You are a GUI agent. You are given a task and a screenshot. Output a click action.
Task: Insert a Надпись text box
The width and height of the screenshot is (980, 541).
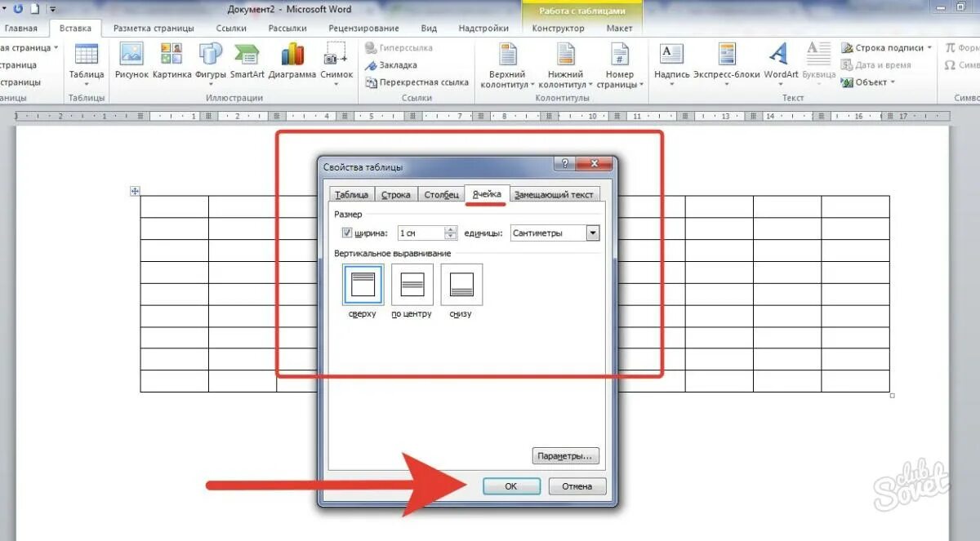[671, 65]
